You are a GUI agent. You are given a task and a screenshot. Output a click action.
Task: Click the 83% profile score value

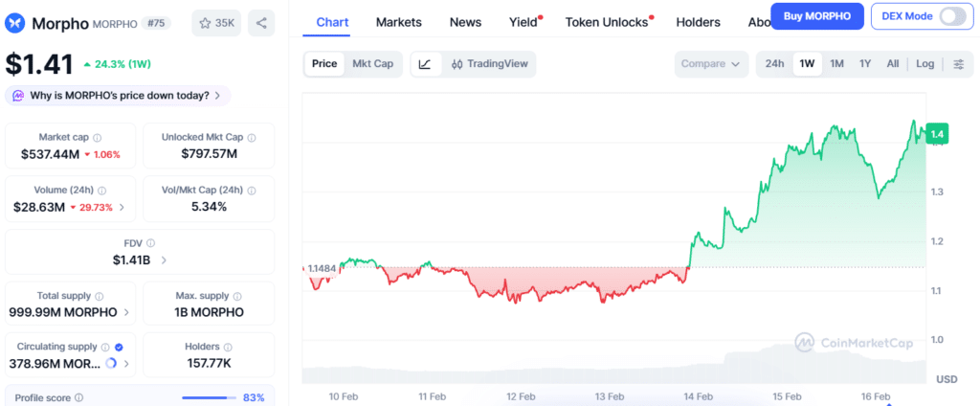254,398
